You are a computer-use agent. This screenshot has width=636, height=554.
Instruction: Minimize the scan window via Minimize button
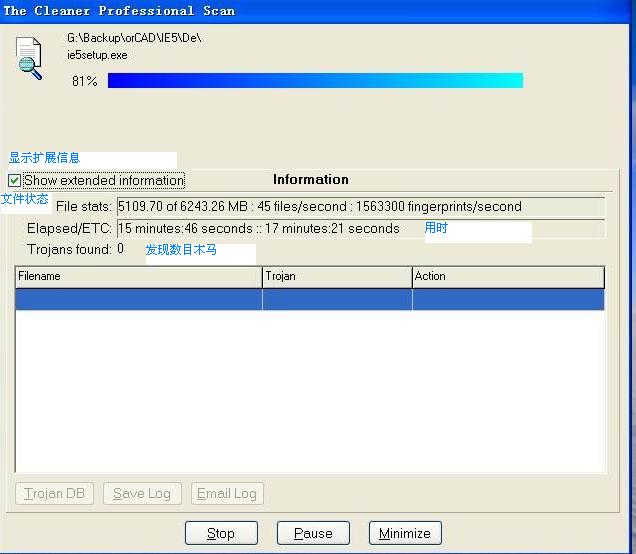[x=405, y=533]
